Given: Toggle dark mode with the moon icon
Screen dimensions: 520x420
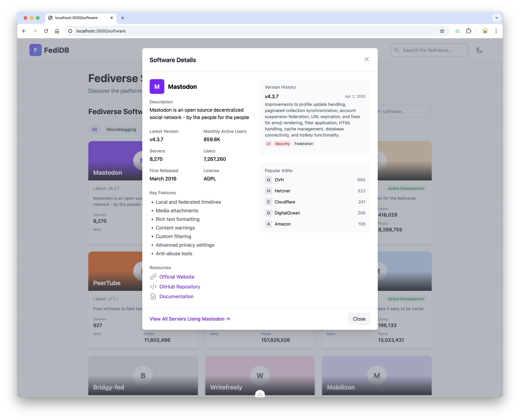Looking at the screenshot, I should pyautogui.click(x=479, y=50).
